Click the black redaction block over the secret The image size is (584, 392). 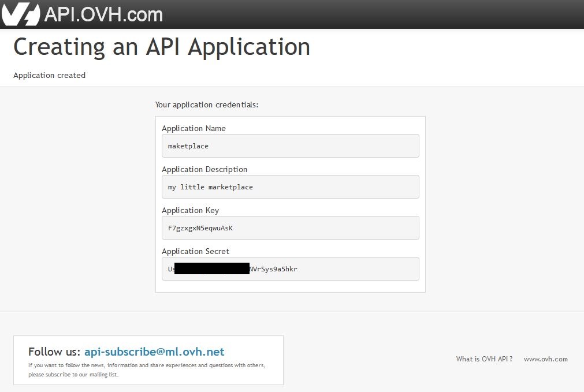[211, 268]
